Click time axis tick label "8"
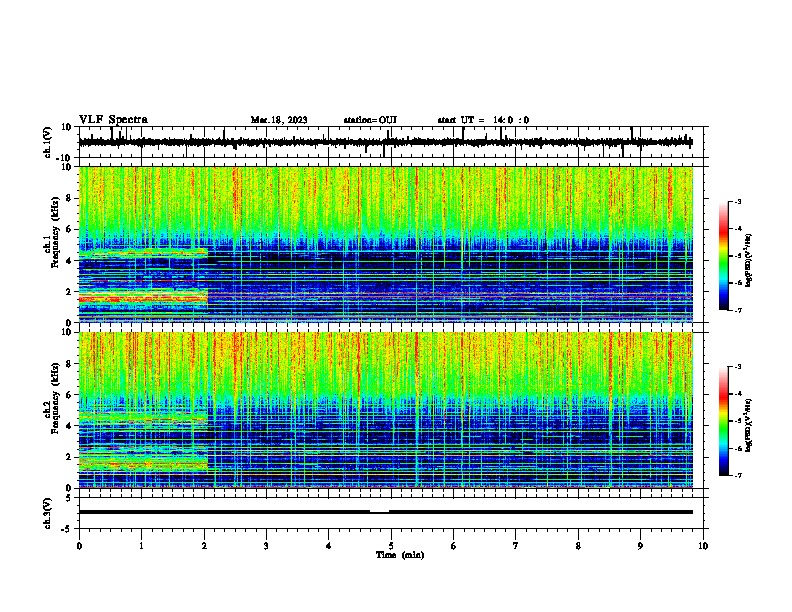The height and width of the screenshot is (612, 792). (578, 546)
